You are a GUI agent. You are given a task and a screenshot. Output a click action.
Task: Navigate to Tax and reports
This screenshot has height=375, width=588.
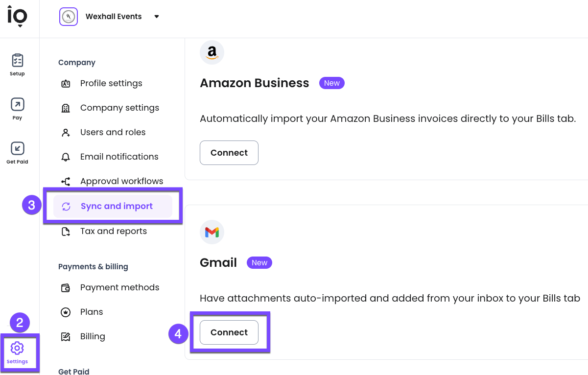113,231
